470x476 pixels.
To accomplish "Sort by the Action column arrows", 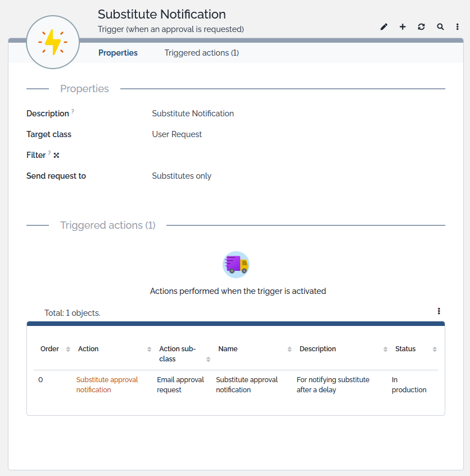I will (149, 350).
